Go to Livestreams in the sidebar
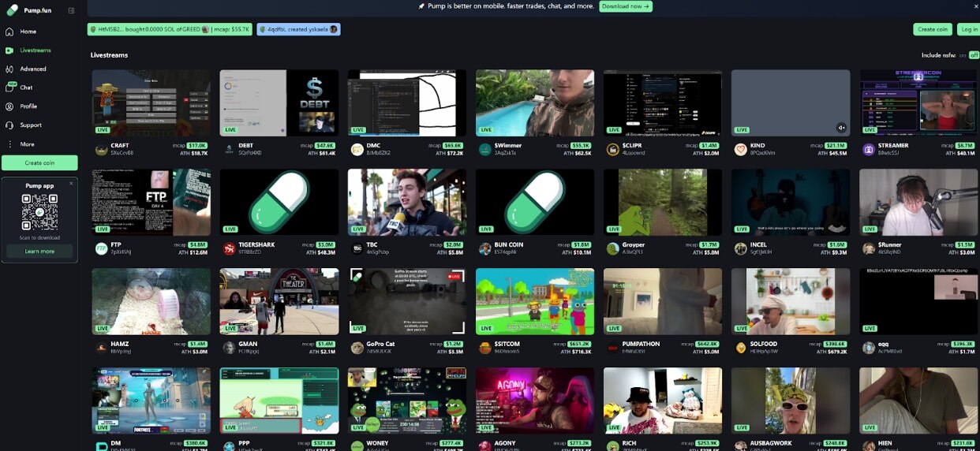Image resolution: width=980 pixels, height=451 pixels. (x=36, y=50)
